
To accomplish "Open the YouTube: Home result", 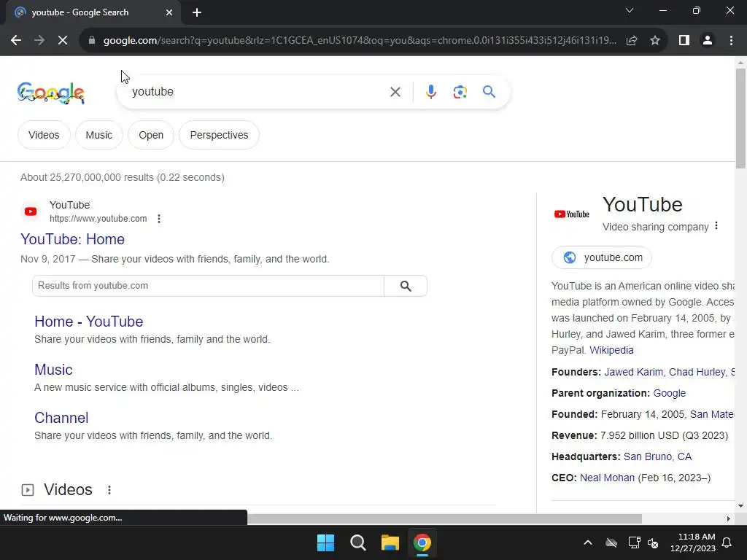I will [x=72, y=239].
